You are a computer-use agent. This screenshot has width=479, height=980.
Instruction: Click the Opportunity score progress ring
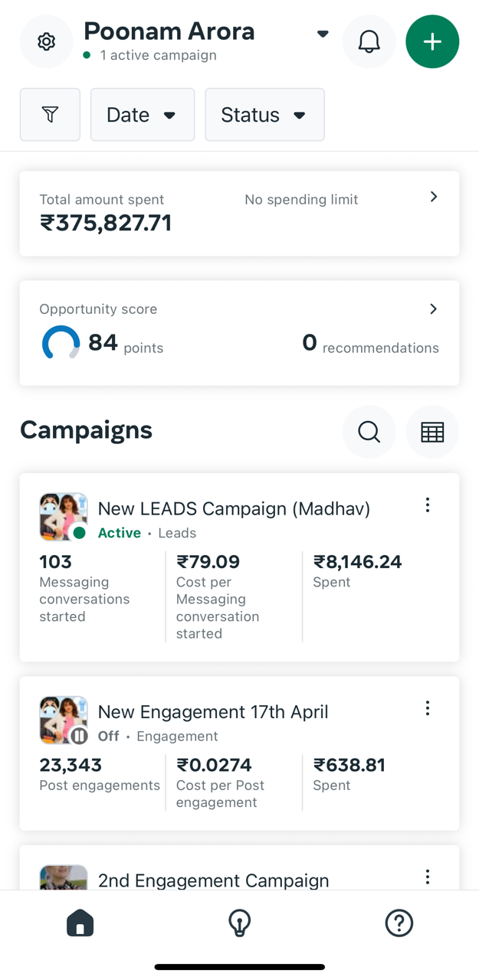pyautogui.click(x=61, y=342)
